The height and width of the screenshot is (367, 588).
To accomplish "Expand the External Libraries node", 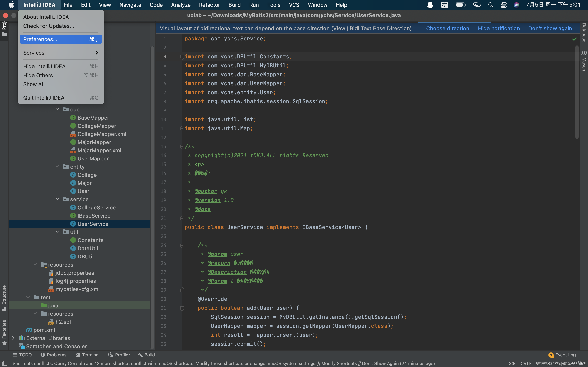I will coord(13,338).
